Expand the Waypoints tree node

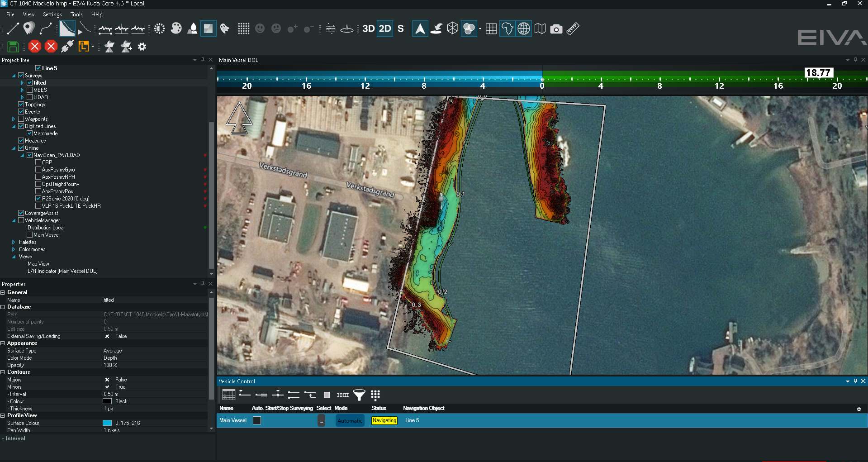point(14,119)
